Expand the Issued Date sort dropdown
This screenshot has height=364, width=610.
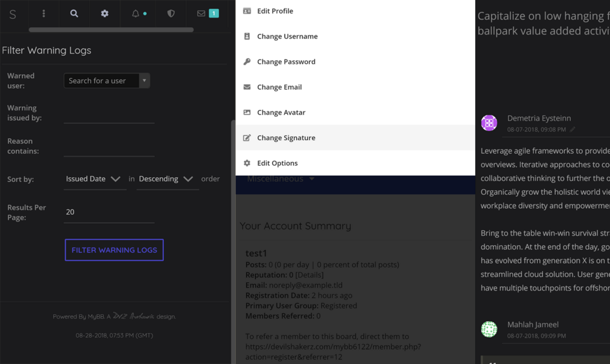click(x=93, y=179)
